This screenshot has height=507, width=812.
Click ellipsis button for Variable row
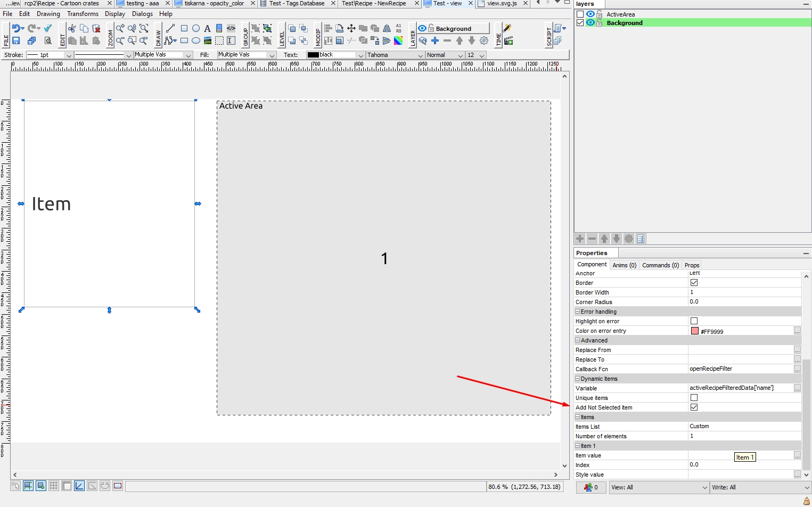tap(797, 388)
